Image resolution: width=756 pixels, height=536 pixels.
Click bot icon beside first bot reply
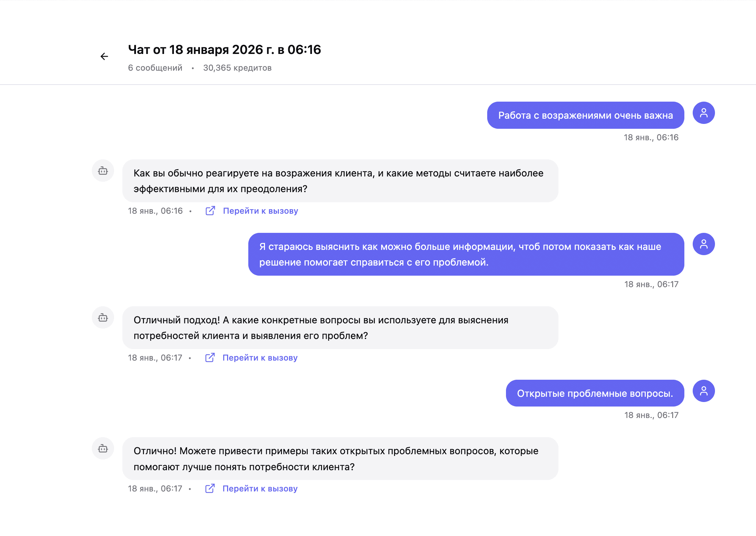click(103, 171)
